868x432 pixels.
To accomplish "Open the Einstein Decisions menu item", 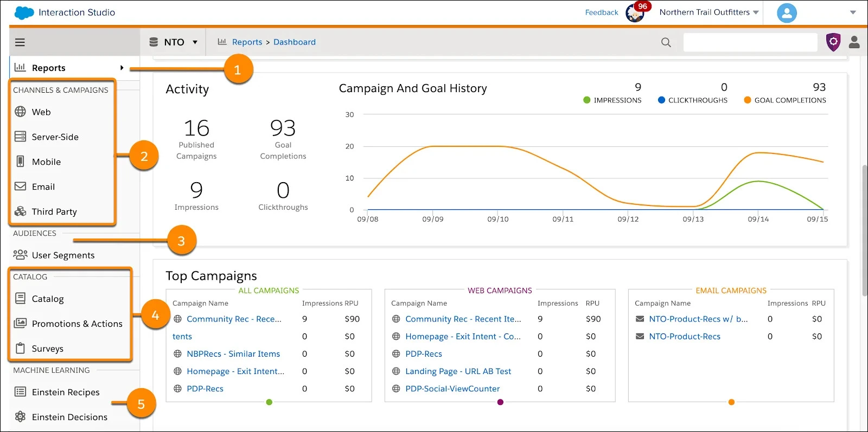I will pos(69,417).
